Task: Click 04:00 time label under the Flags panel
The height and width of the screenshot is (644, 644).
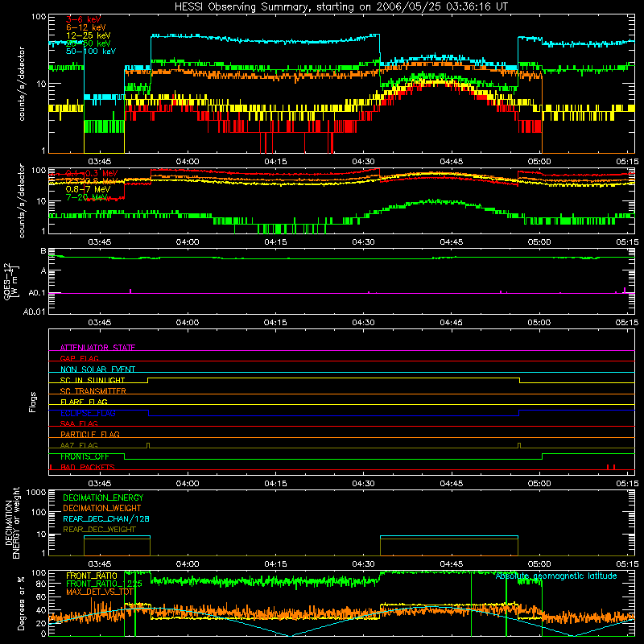Action: pos(188,484)
